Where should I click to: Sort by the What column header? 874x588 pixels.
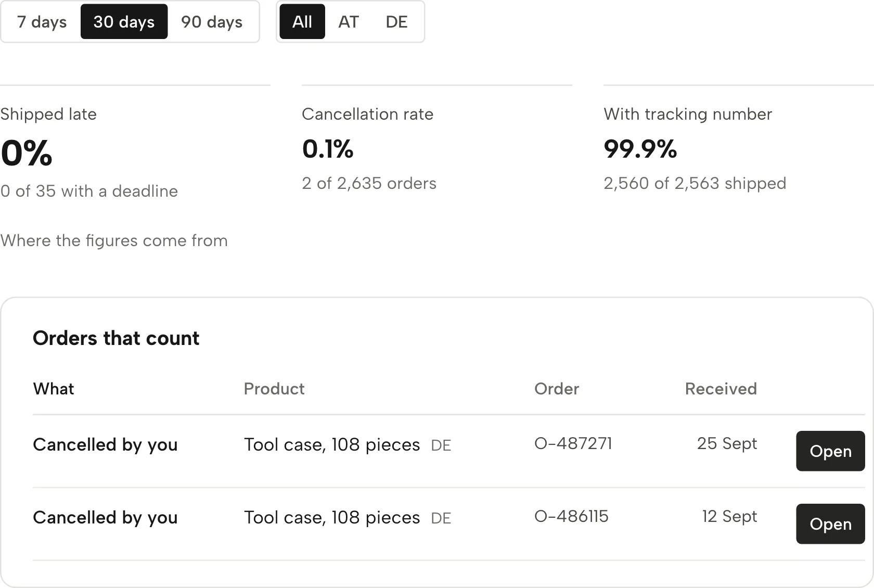coord(54,389)
